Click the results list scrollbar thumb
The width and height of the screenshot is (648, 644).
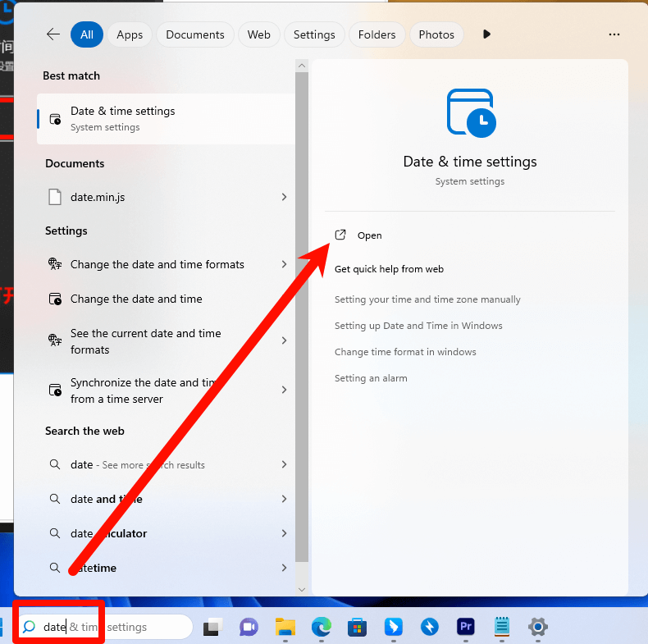[302, 317]
